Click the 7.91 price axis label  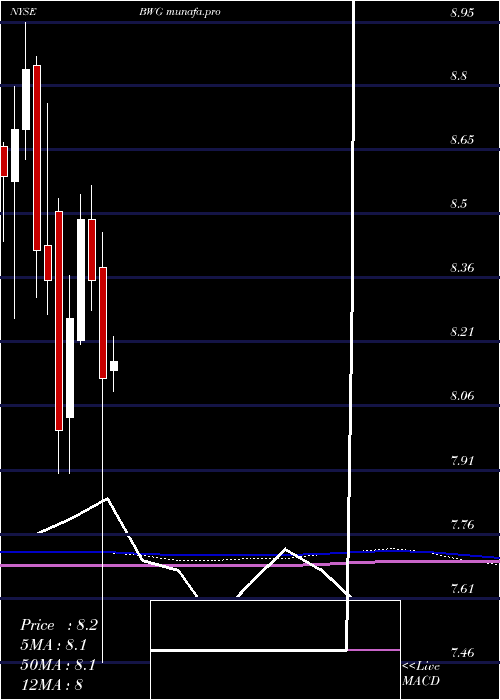[x=462, y=460]
